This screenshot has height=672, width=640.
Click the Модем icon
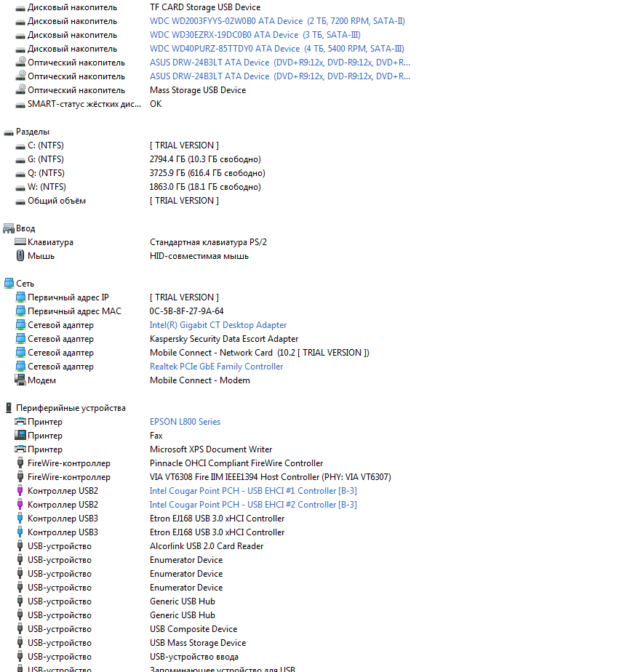coord(20,380)
